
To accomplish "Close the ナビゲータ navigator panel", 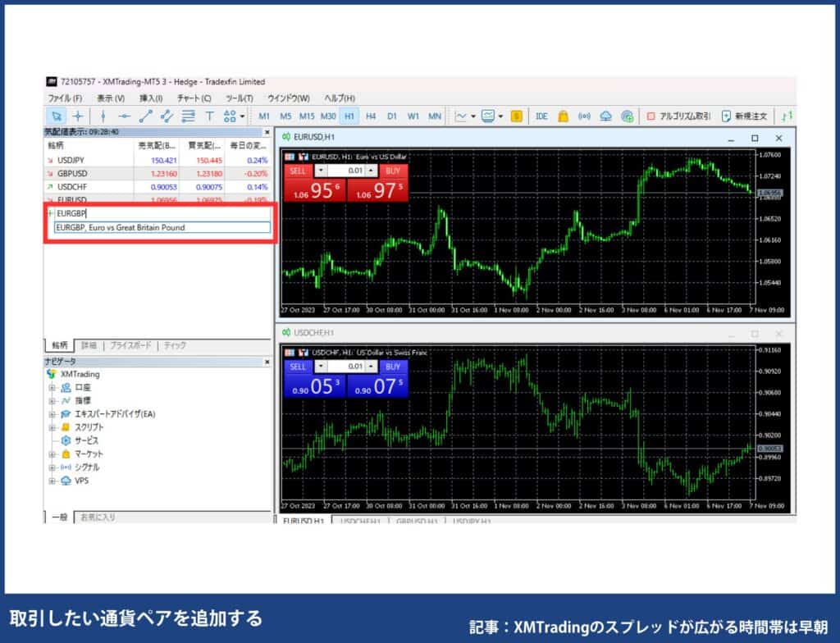I will [267, 363].
